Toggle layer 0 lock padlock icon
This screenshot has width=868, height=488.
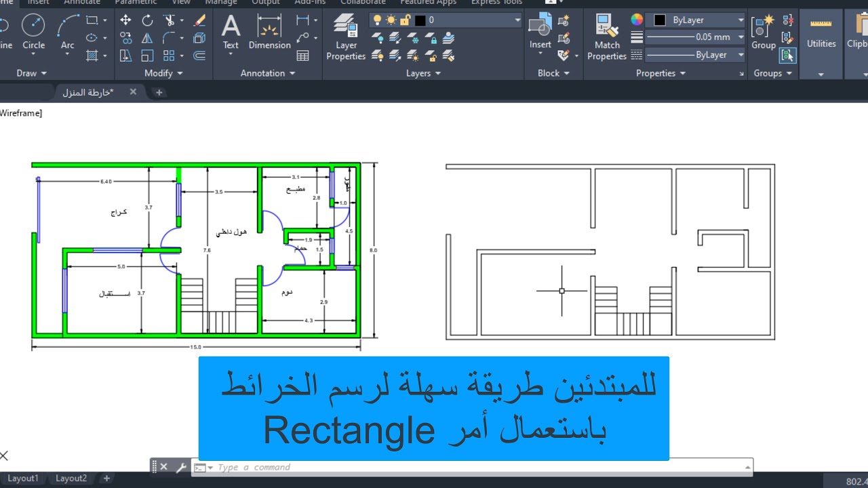(405, 20)
